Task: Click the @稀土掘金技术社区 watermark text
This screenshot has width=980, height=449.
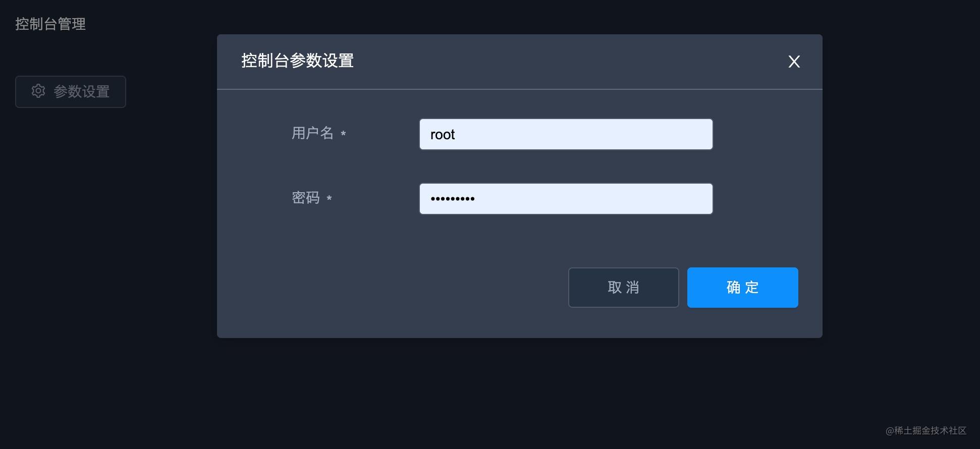Action: [x=927, y=430]
